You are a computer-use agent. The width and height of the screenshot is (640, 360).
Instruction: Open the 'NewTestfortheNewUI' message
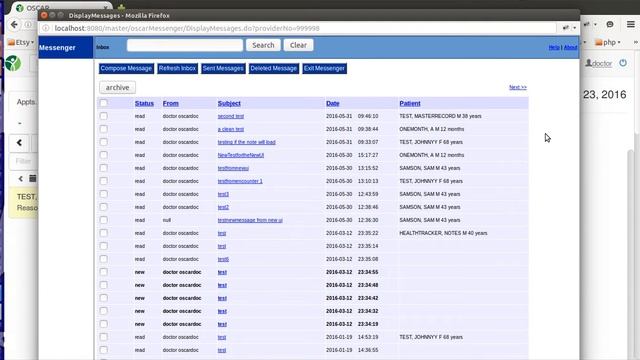(x=241, y=155)
